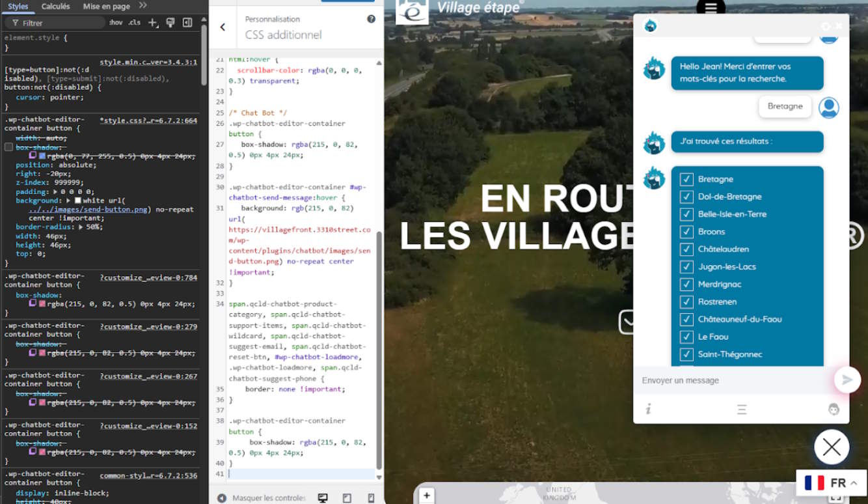Expand more DevTools tabs chevron
This screenshot has width=868, height=504.
(x=143, y=6)
